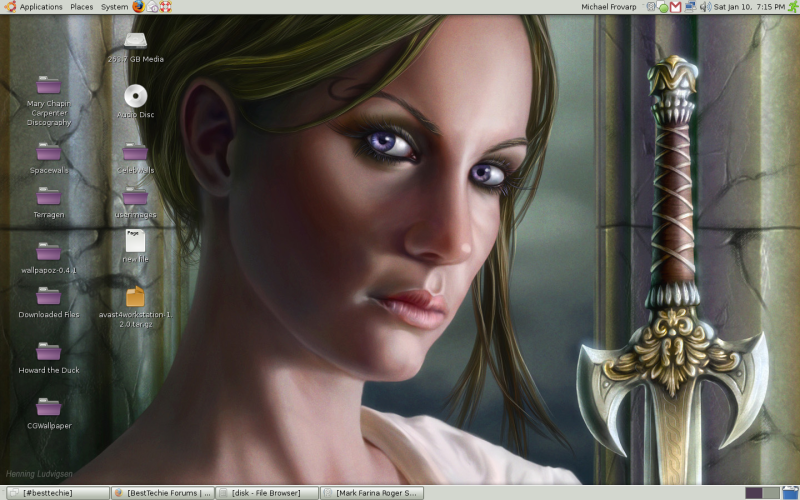Open the Help lifesaver icon
The height and width of the screenshot is (500, 800).
tap(165, 7)
